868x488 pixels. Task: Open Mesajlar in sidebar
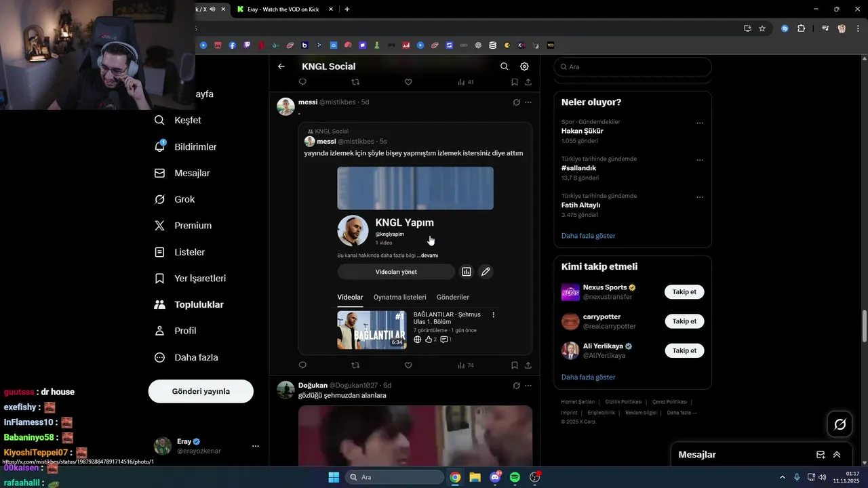(182, 173)
